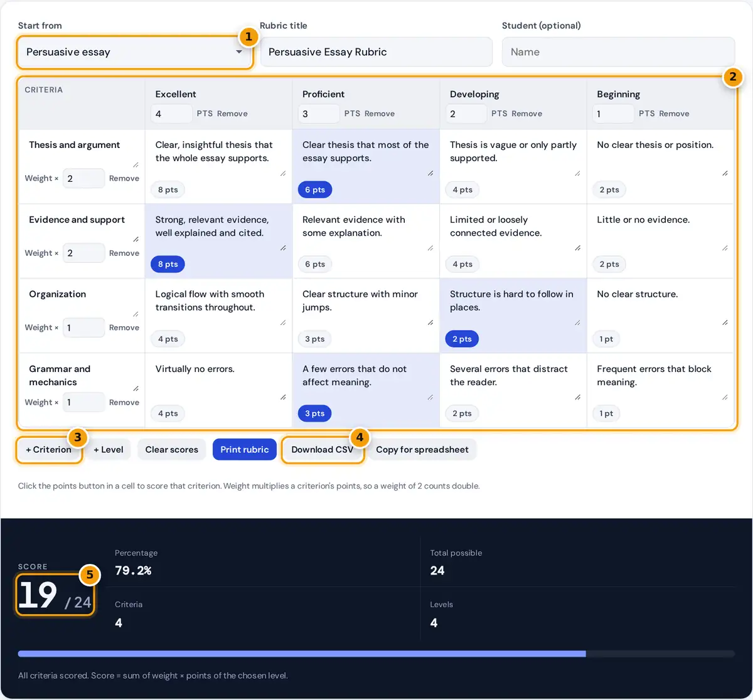Remove the Developing level column
This screenshot has height=700, width=753.
click(526, 114)
